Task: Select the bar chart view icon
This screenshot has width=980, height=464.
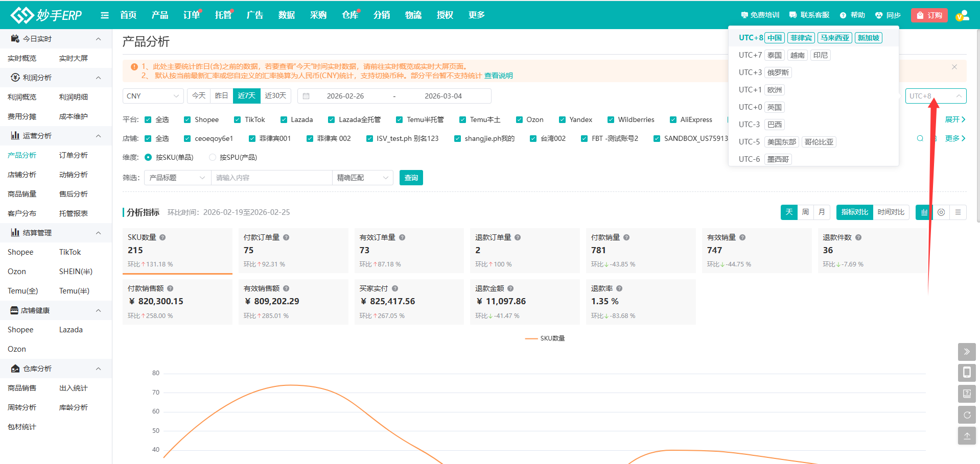Action: point(924,212)
